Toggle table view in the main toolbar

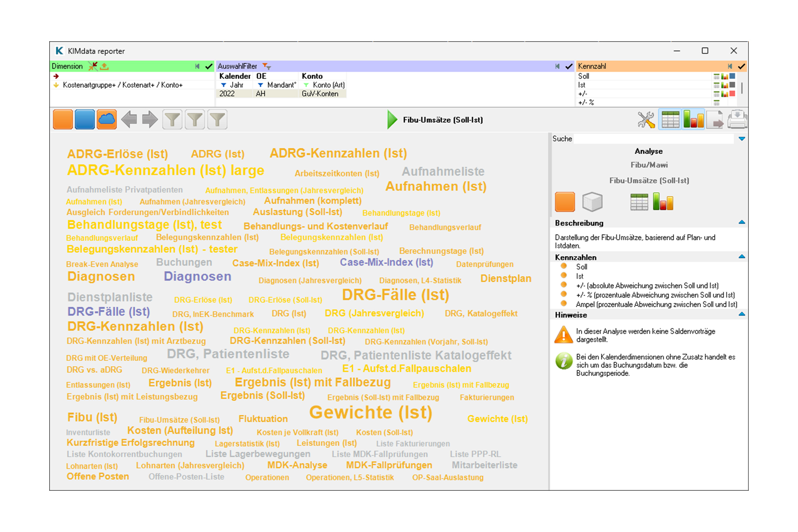click(670, 120)
